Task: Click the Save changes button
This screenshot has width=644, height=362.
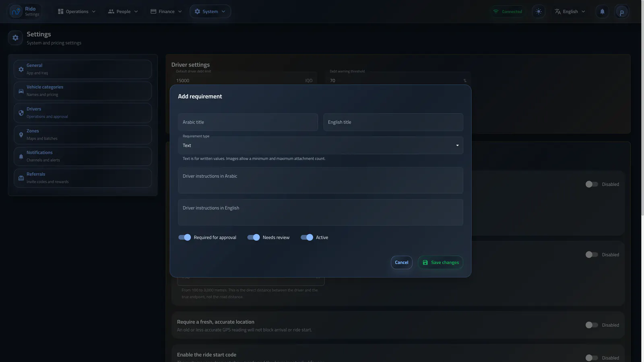Action: (440, 263)
